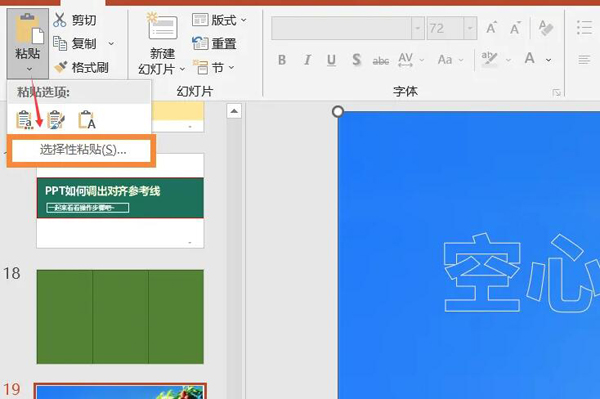The width and height of the screenshot is (600, 399).
Task: Toggle Underline formatting
Action: click(x=331, y=60)
